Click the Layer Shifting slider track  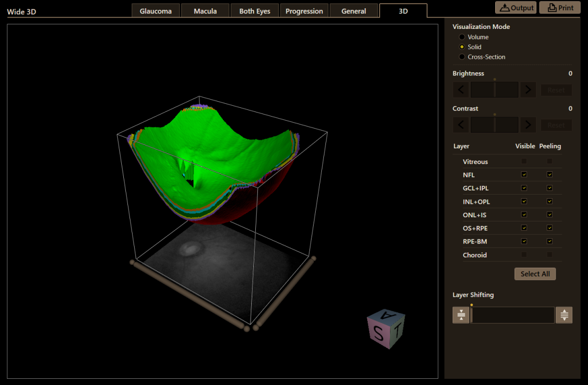coord(513,315)
